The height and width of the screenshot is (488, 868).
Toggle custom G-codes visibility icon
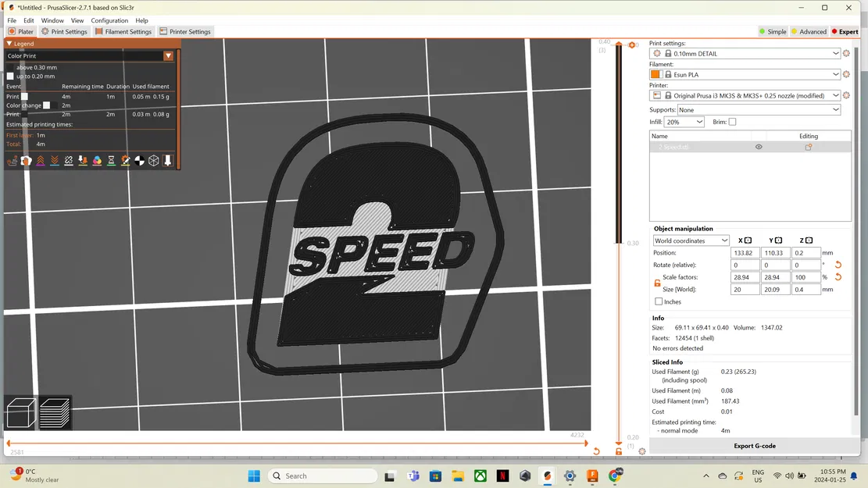point(126,160)
